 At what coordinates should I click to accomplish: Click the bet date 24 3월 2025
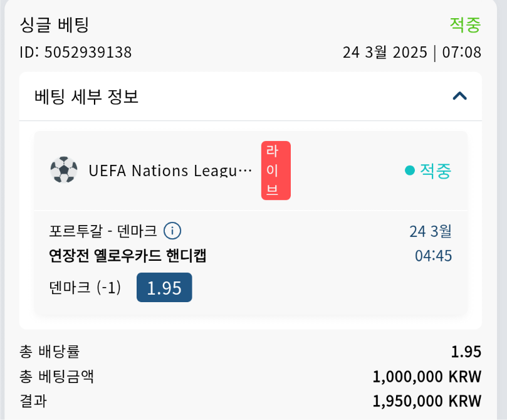pos(384,52)
